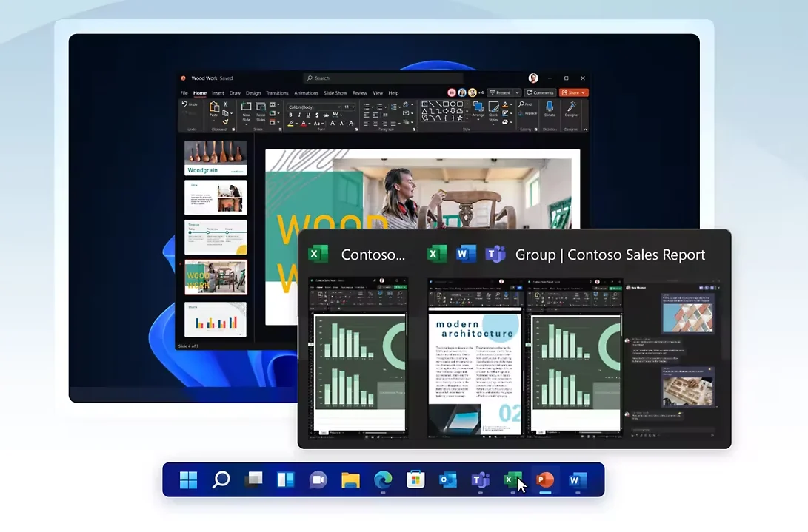
Task: Open the Comments pane button
Action: tap(540, 92)
